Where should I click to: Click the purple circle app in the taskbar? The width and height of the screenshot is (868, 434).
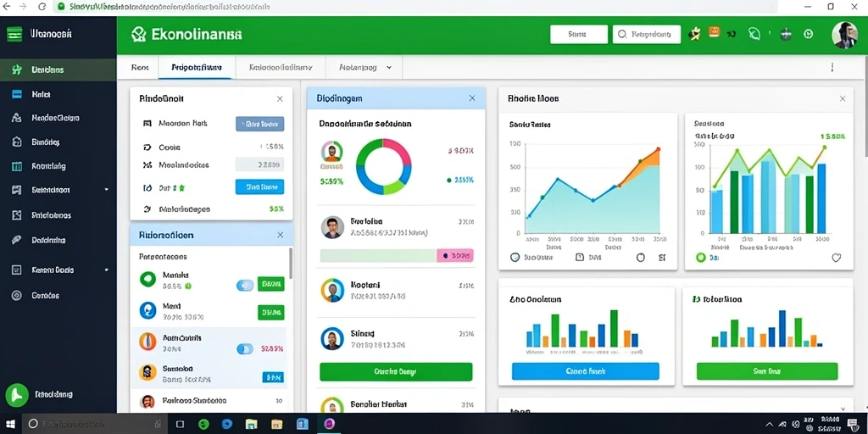[329, 424]
